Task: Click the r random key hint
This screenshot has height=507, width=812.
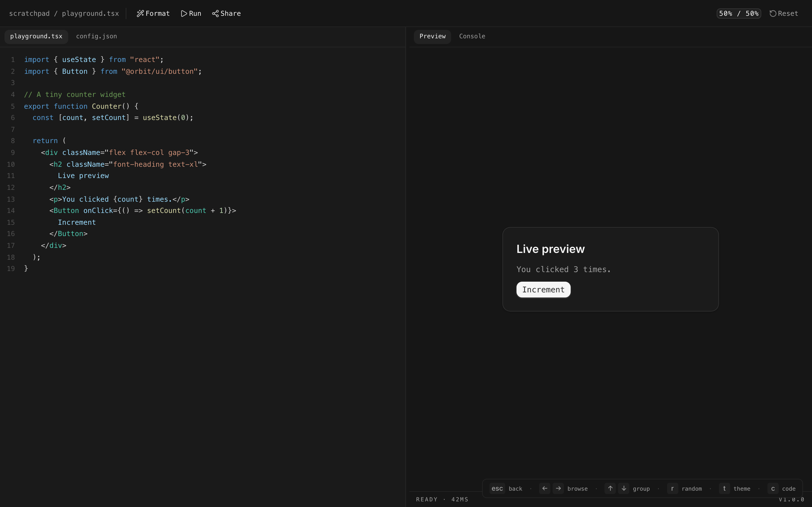Action: coord(672,488)
